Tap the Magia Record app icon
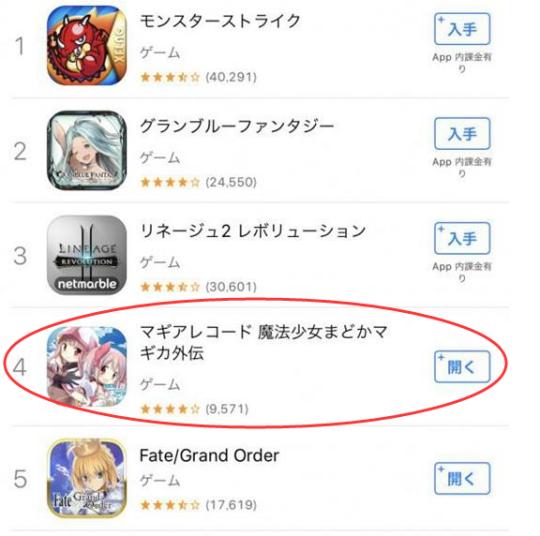540x536 pixels. point(87,367)
